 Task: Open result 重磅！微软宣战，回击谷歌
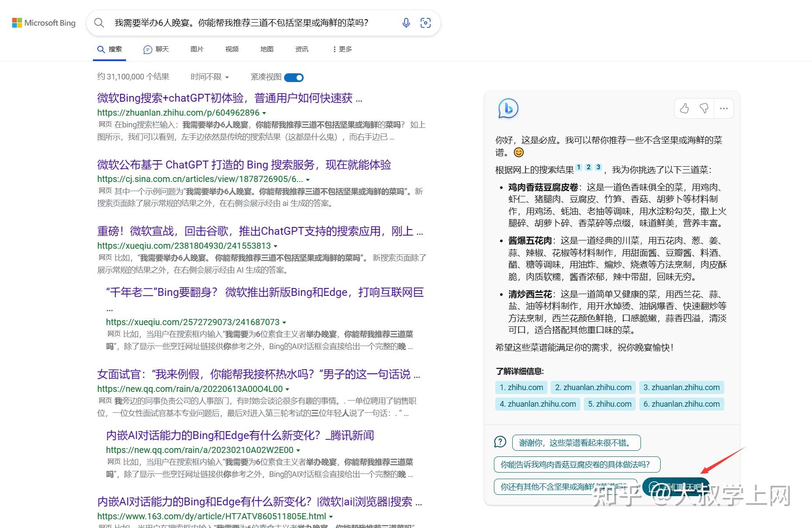pos(260,231)
